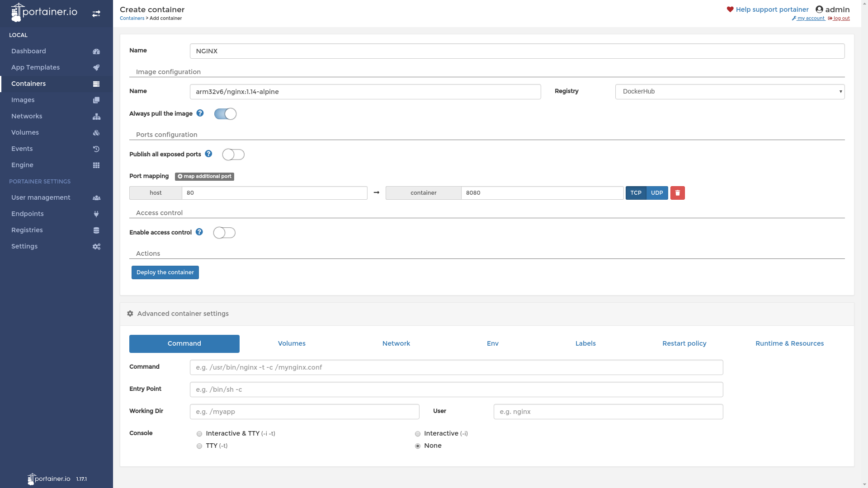Select TCP protocol for port mapping
Image resolution: width=868 pixels, height=488 pixels.
coord(636,193)
